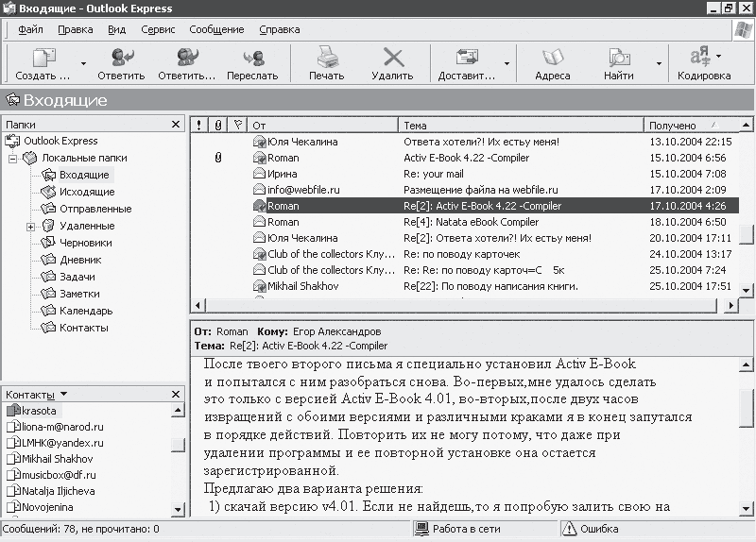The height and width of the screenshot is (542, 756).
Task: Close the Папки pane with X
Action: coord(175,125)
